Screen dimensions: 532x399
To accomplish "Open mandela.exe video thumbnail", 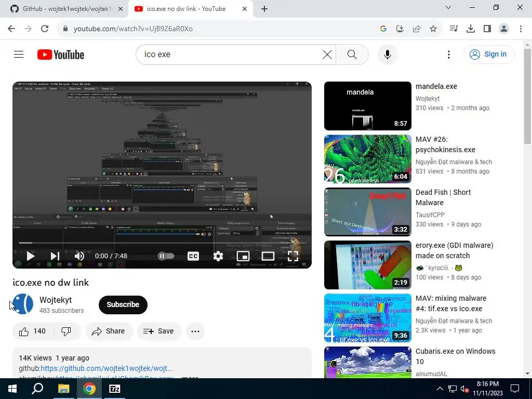I will point(367,106).
